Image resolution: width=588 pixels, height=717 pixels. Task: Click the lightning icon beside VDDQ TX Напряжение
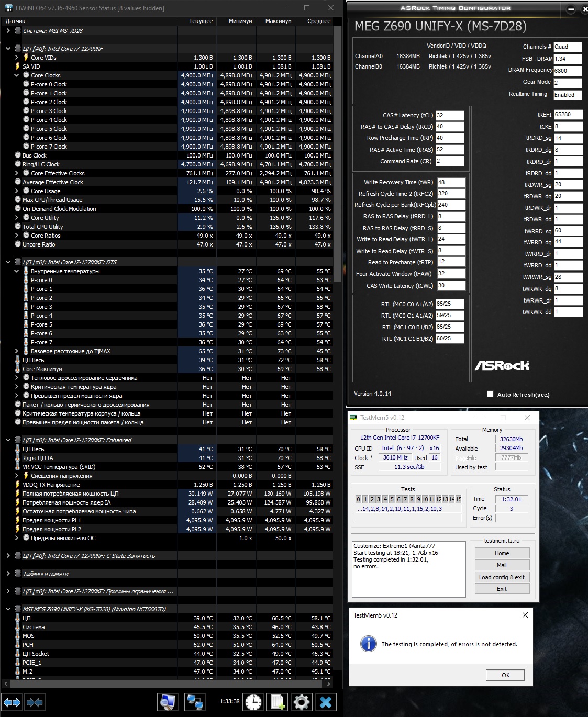[x=17, y=485]
